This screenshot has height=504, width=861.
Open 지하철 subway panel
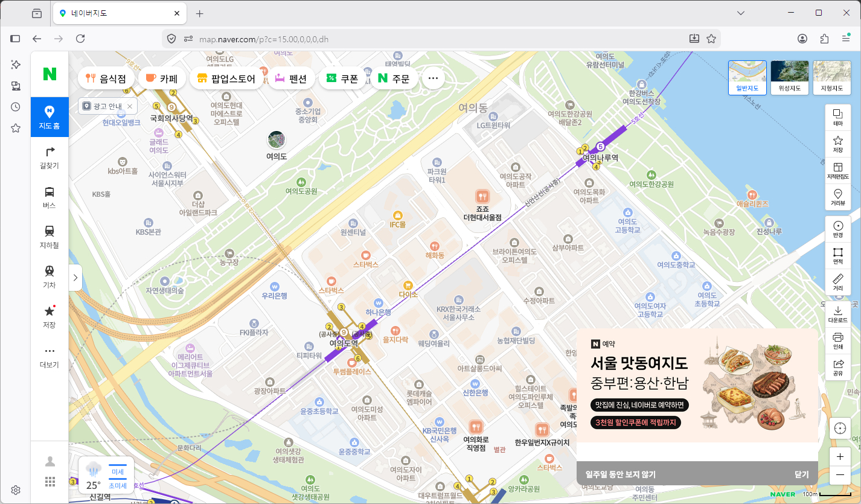tap(50, 237)
